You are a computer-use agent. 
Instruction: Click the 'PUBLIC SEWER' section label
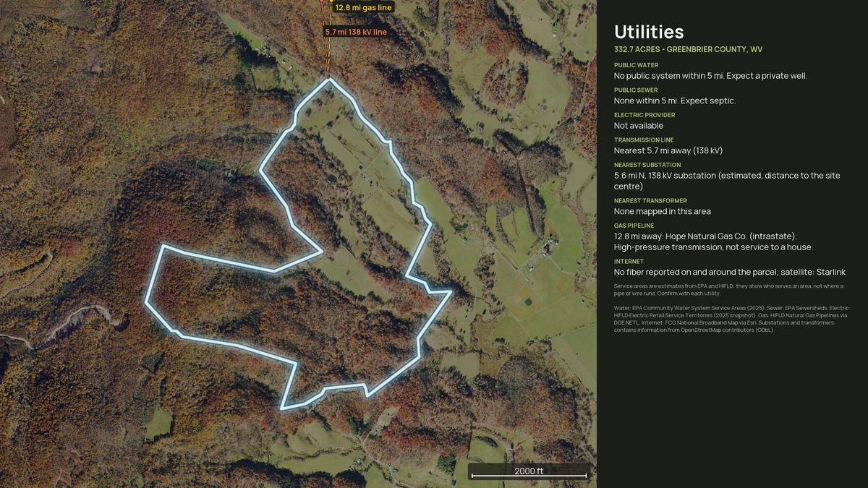coord(636,90)
